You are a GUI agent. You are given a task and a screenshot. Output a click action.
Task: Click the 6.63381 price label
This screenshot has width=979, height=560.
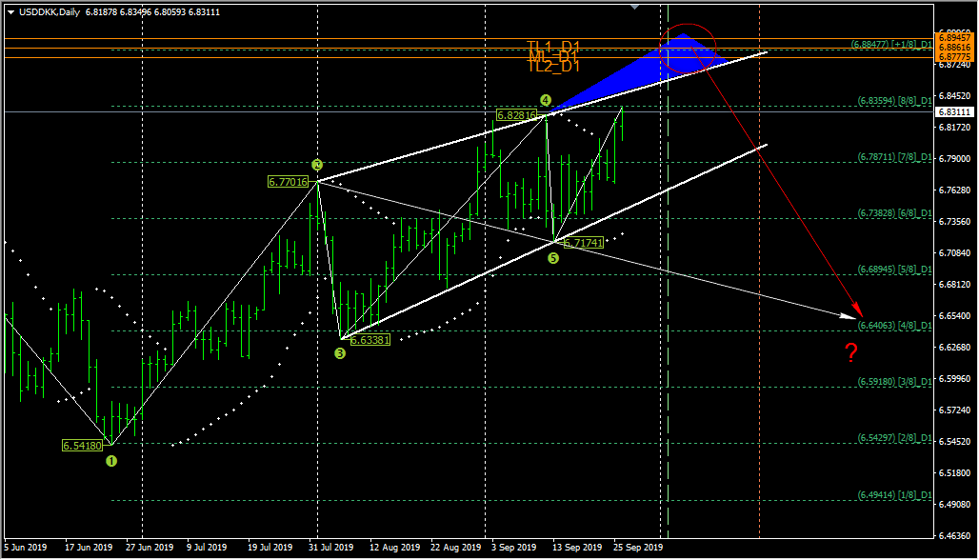(x=370, y=340)
